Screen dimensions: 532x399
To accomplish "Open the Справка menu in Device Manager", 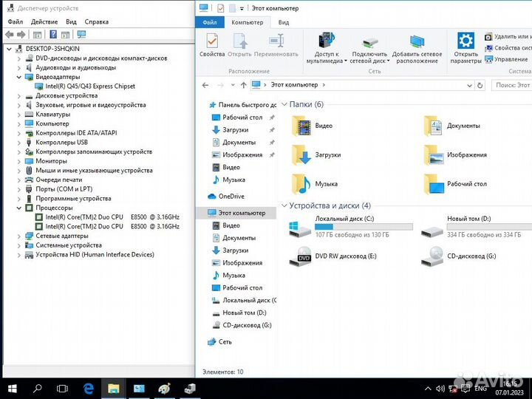I will click(96, 21).
